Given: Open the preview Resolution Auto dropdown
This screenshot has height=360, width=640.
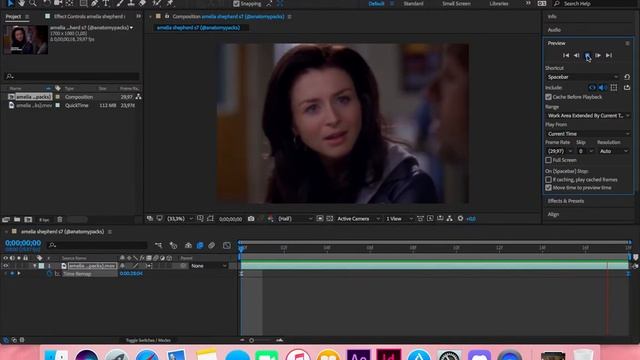Looking at the screenshot, I should pos(613,151).
